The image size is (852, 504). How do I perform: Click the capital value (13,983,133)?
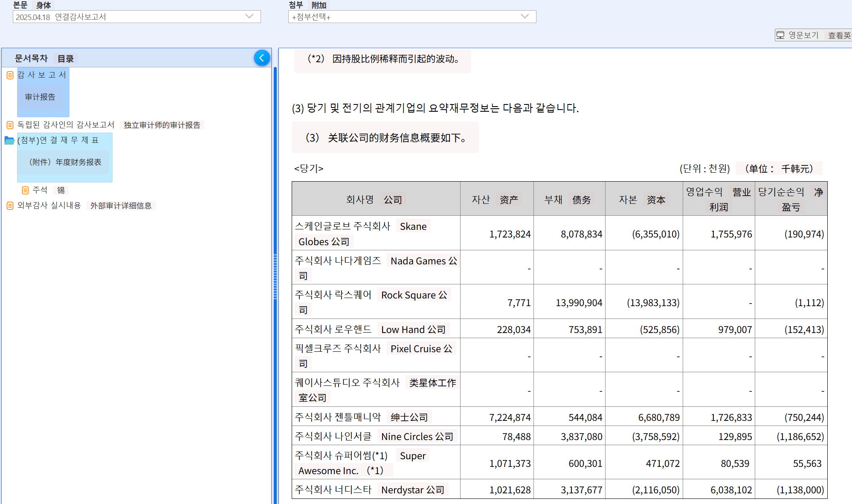[653, 303]
